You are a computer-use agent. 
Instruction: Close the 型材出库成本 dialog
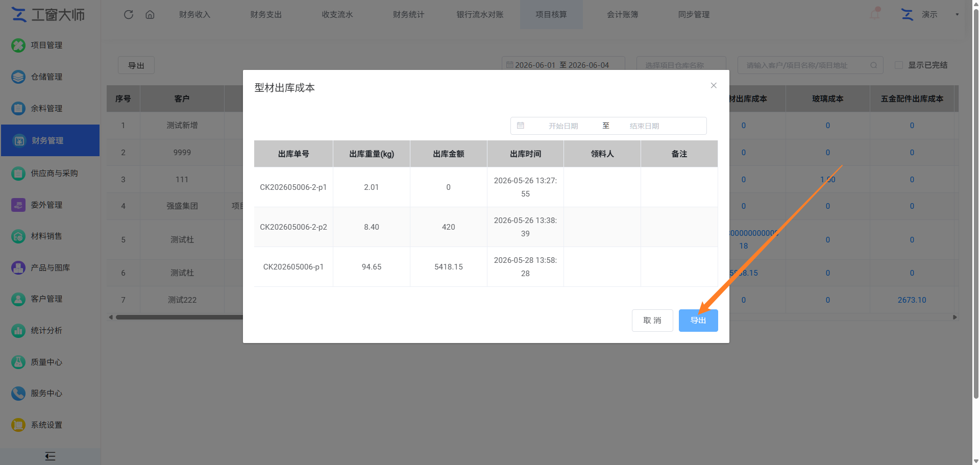coord(714,85)
